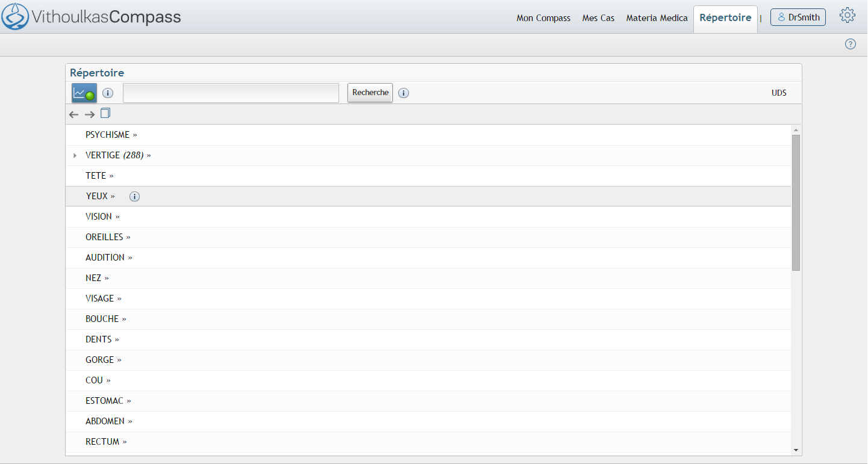Focus the repertory search input field

[x=231, y=93]
